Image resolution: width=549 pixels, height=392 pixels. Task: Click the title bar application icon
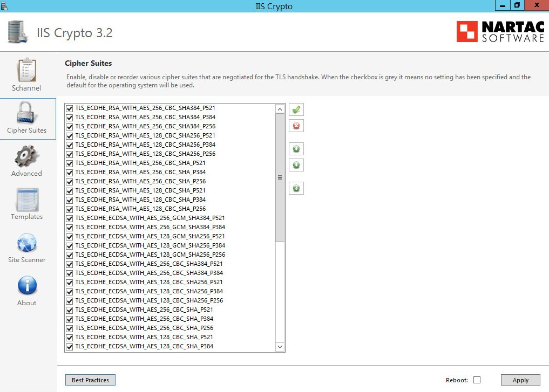click(4, 5)
